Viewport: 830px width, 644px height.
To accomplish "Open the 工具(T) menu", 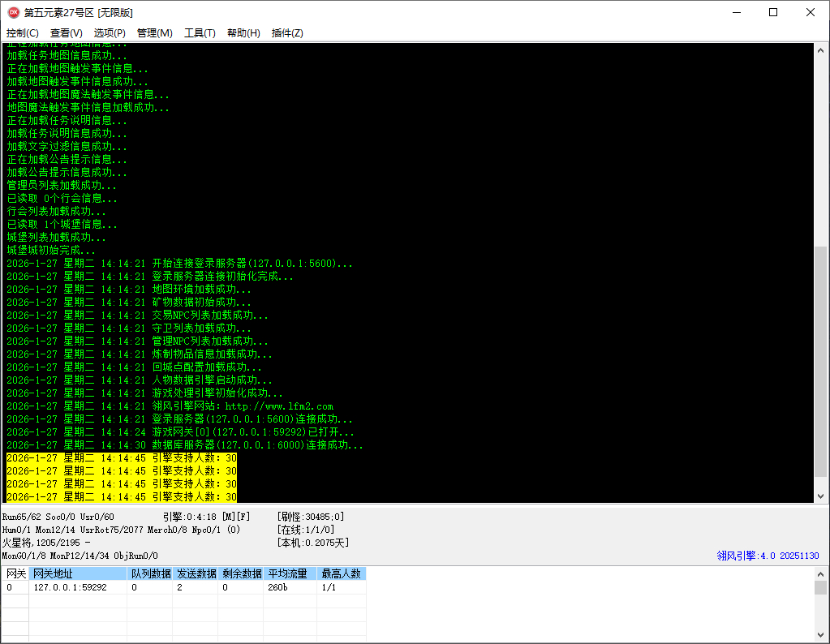I will tap(200, 33).
